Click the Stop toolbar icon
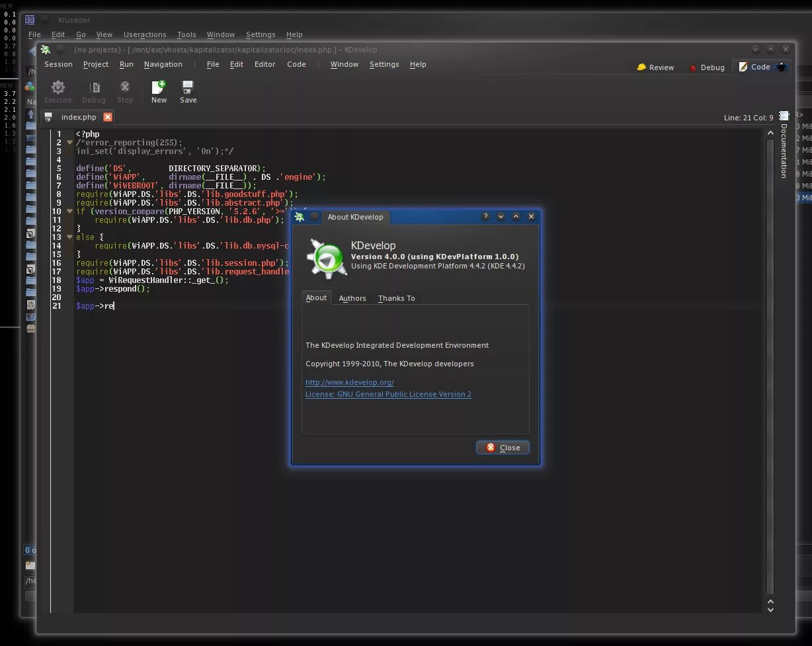 (125, 87)
